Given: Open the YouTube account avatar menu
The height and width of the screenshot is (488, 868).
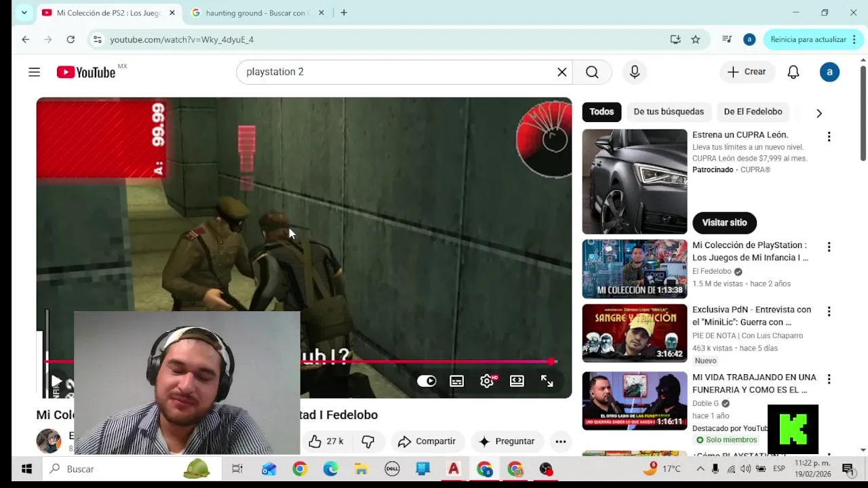Looking at the screenshot, I should click(829, 72).
